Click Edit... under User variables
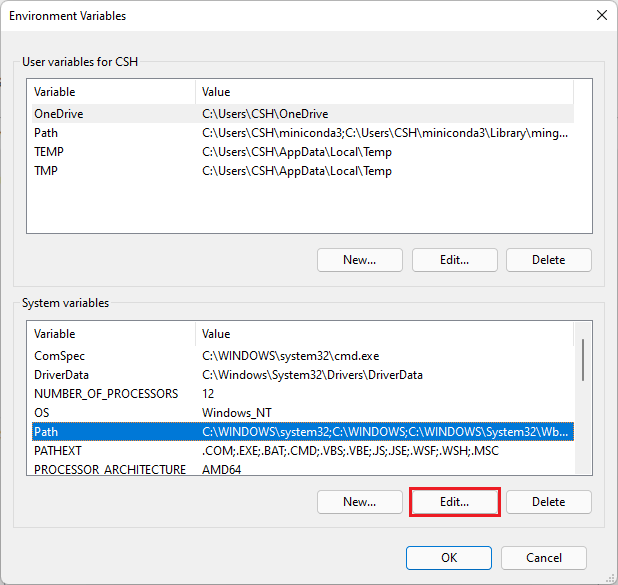 454,260
